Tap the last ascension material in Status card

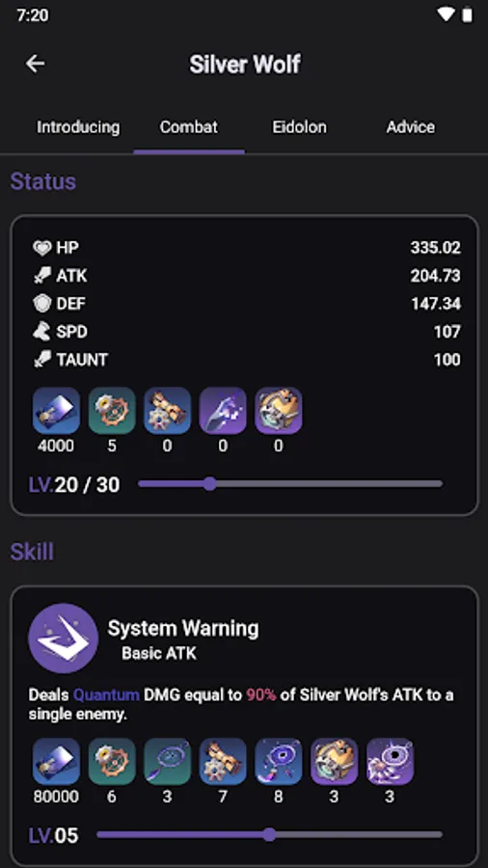tap(279, 410)
